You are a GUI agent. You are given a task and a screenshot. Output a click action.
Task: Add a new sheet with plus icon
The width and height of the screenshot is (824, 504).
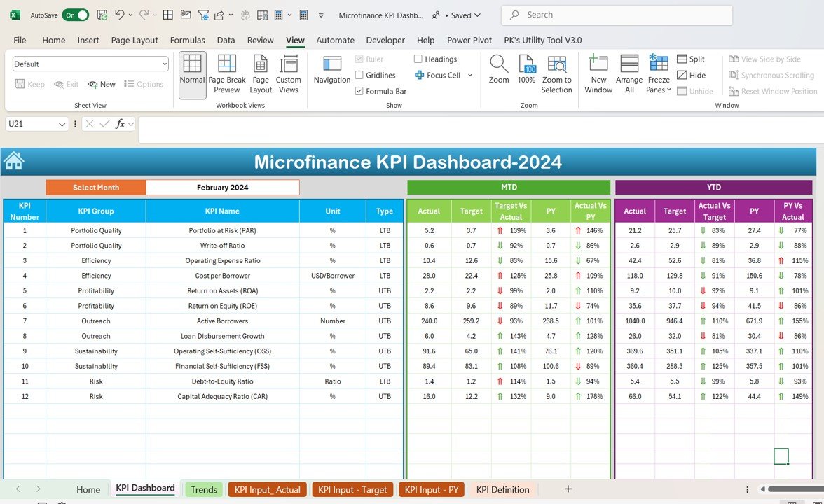coord(568,489)
